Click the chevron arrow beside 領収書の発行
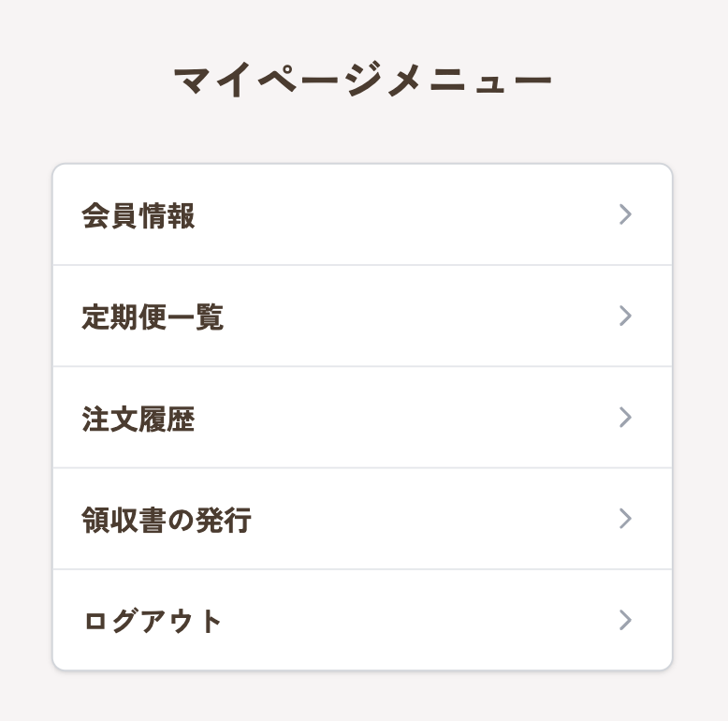 626,519
